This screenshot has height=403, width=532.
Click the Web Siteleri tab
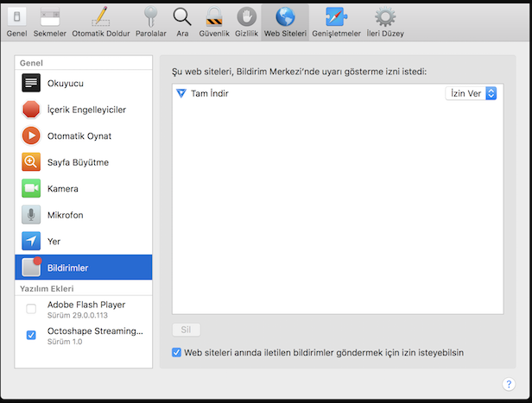coord(285,22)
